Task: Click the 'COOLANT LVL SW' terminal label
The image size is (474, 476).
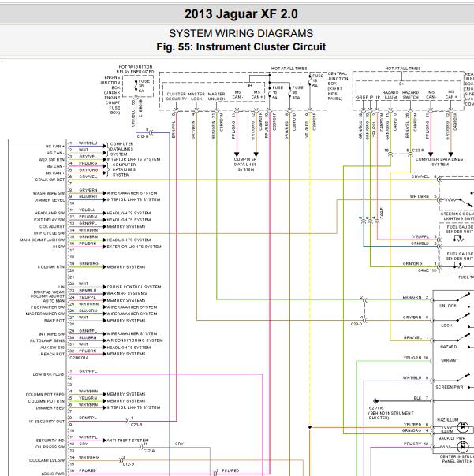Action: click(x=47, y=460)
